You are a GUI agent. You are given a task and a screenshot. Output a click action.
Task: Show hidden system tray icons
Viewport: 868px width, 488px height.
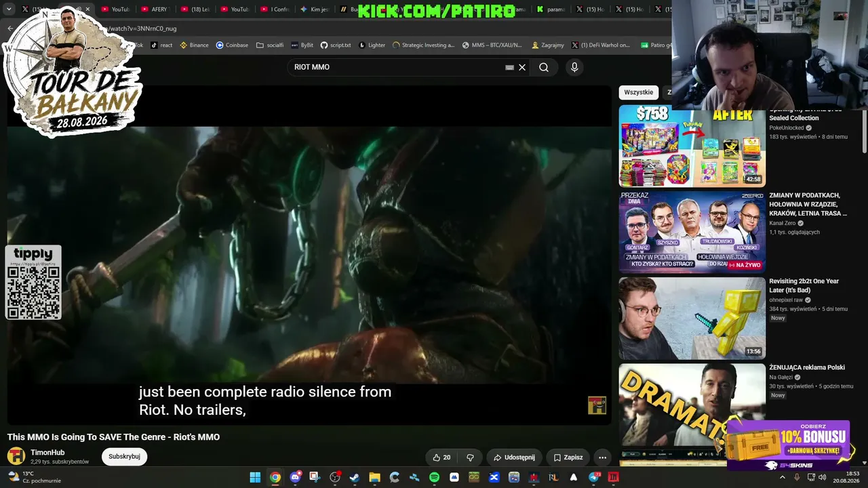[x=782, y=477]
